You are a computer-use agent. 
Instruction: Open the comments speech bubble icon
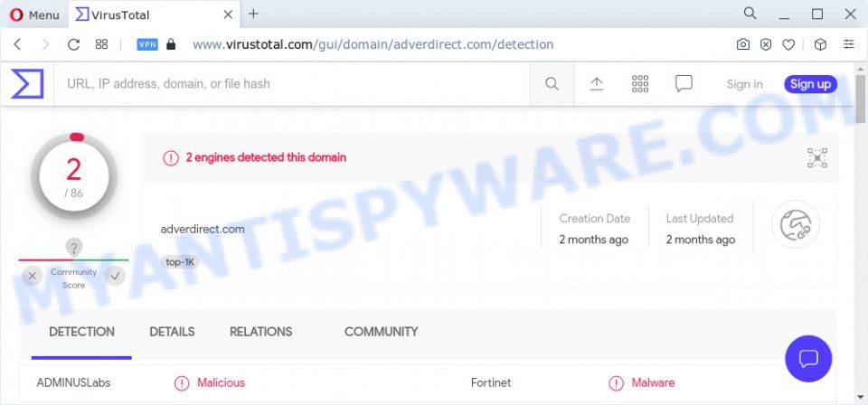point(684,84)
